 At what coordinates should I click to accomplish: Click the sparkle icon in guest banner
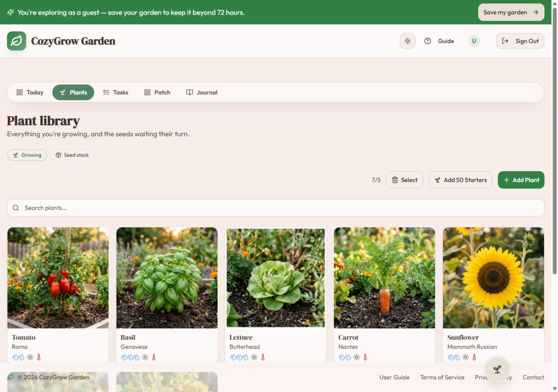[11, 12]
